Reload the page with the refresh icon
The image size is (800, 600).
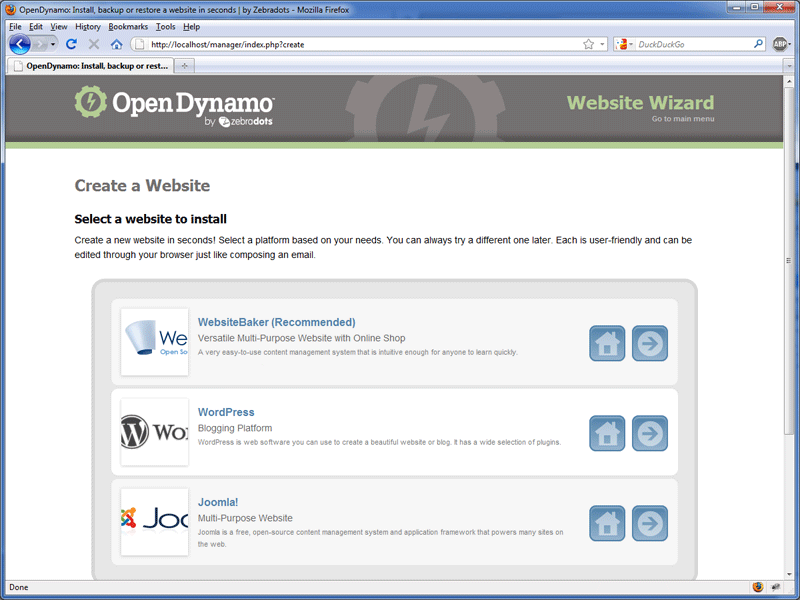pyautogui.click(x=70, y=44)
